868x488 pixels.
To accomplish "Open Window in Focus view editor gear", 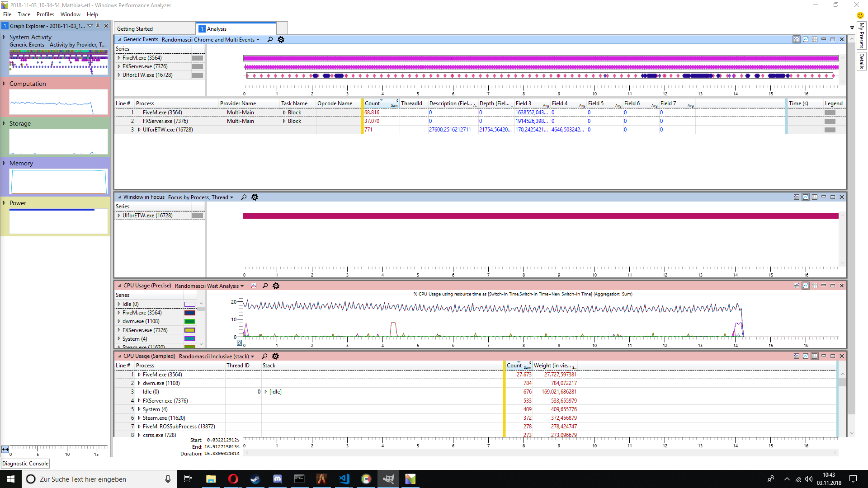I will pos(255,197).
